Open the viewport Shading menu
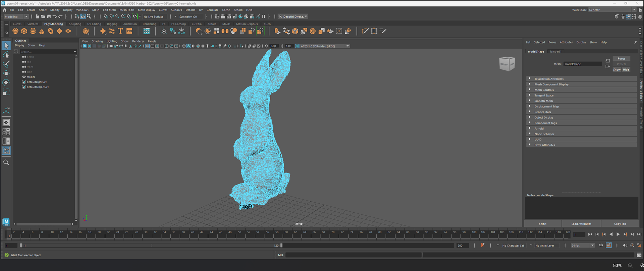The image size is (644, 271). tap(97, 42)
